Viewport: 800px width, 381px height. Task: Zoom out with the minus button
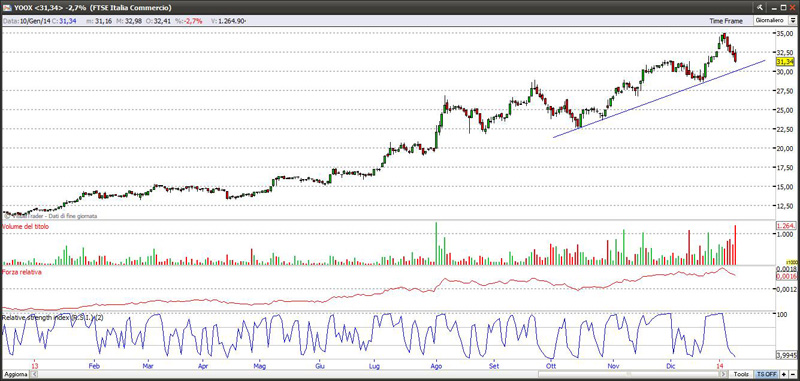click(x=792, y=374)
